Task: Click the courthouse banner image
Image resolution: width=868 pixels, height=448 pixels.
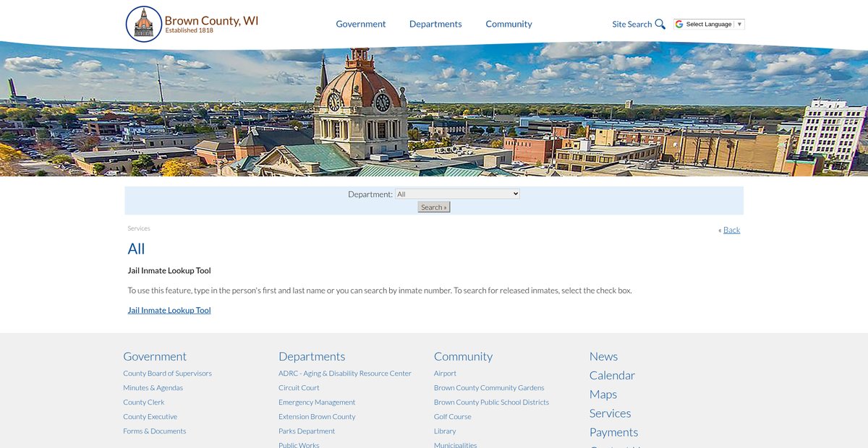Action: pos(434,108)
